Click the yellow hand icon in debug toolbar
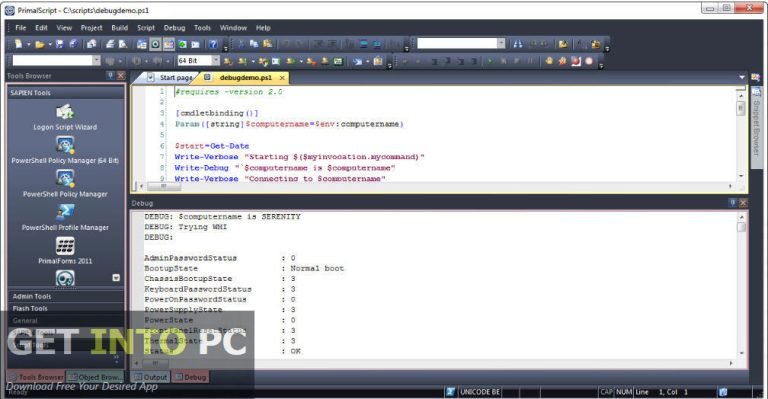The height and width of the screenshot is (399, 768). tap(549, 61)
